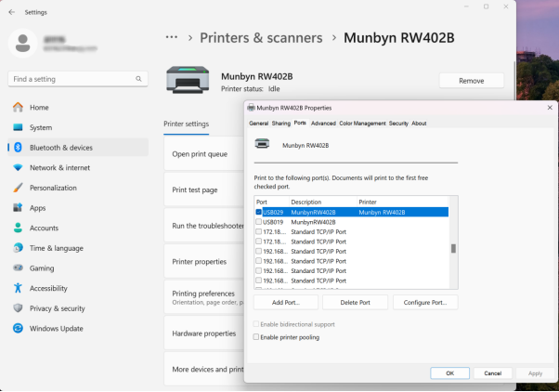Open Printer properties option
The width and height of the screenshot is (559, 392).
[x=204, y=261]
